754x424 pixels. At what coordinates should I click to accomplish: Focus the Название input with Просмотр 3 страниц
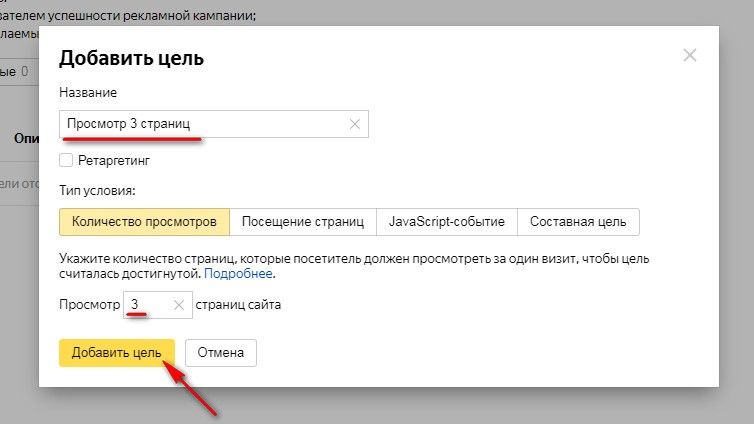pyautogui.click(x=200, y=124)
